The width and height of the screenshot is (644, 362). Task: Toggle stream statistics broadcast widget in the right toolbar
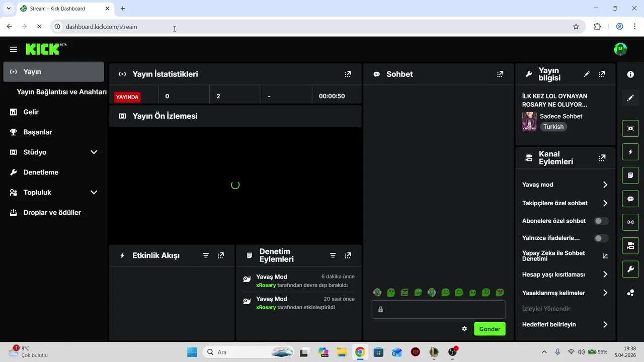point(630,222)
